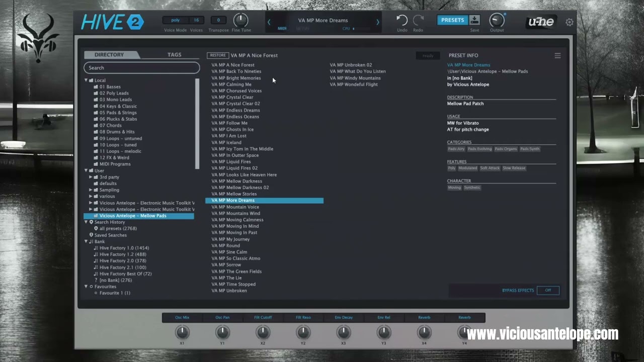This screenshot has width=644, height=362.
Task: Click the Save preset icon
Action: point(474,20)
